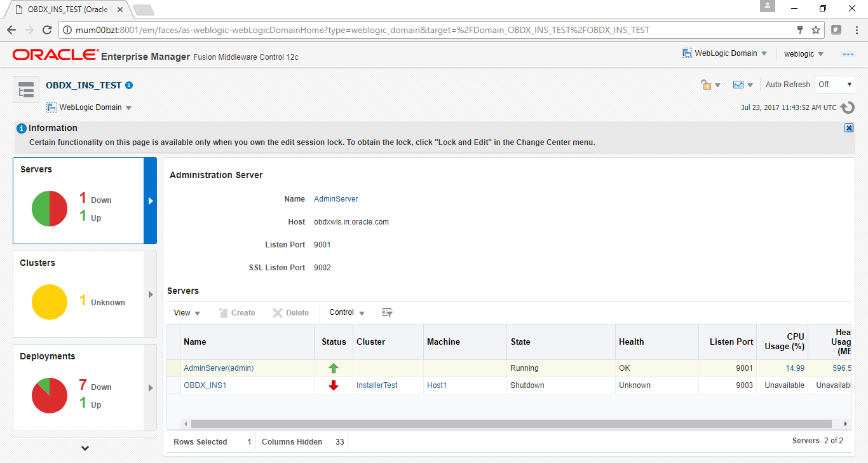Viewport: 868px width, 463px height.
Task: Expand the WebLogic Domain menu under the title
Action: pos(89,107)
